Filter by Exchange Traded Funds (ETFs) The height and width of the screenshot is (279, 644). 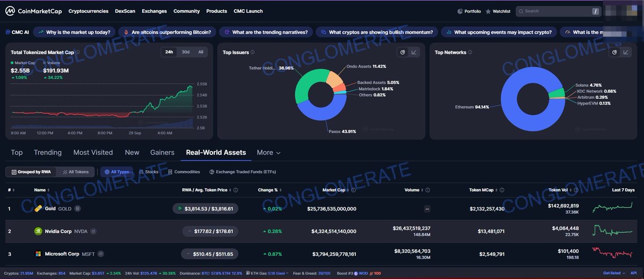(242, 172)
